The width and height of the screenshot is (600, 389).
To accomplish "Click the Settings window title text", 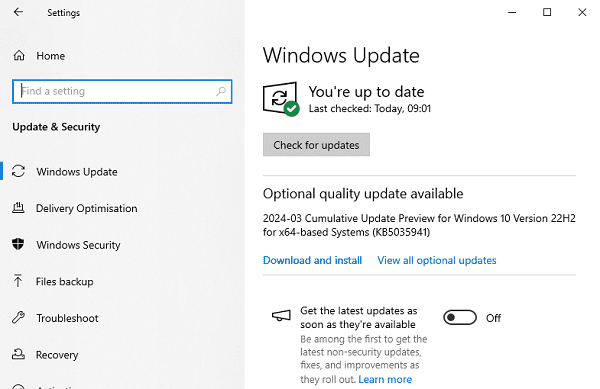I will pyautogui.click(x=64, y=13).
